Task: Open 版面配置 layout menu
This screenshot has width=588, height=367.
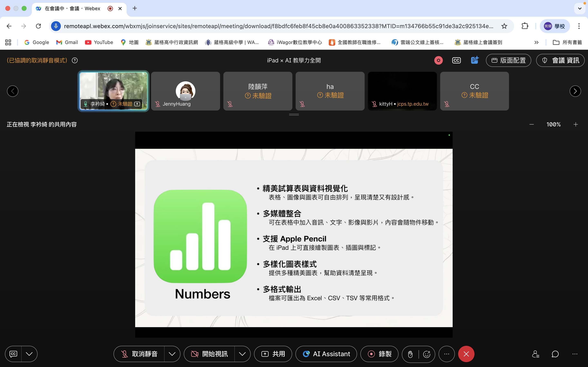Action: point(508,60)
